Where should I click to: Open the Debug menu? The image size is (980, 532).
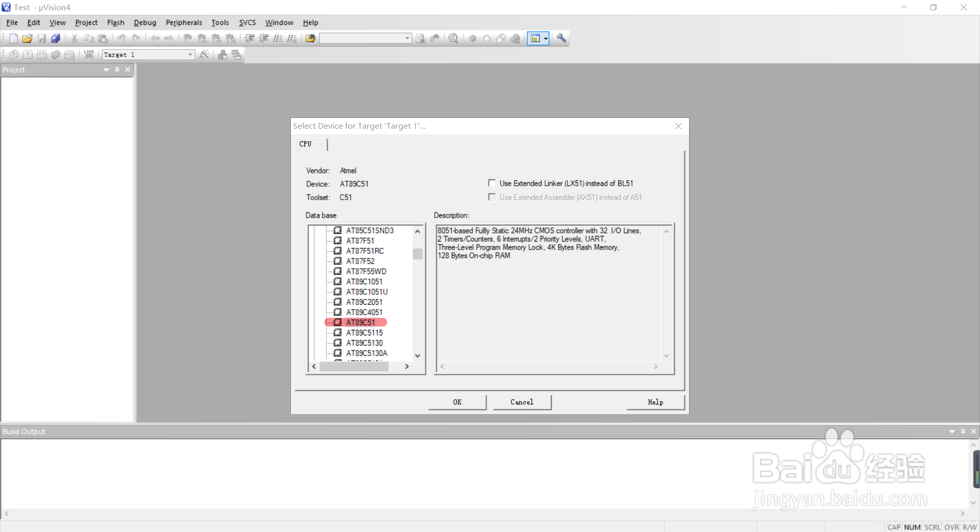[x=145, y=22]
